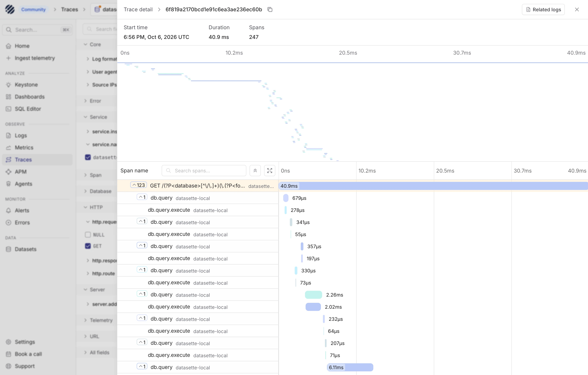Copy the trace ID with the copy icon
The image size is (588, 375).
pyautogui.click(x=270, y=9)
